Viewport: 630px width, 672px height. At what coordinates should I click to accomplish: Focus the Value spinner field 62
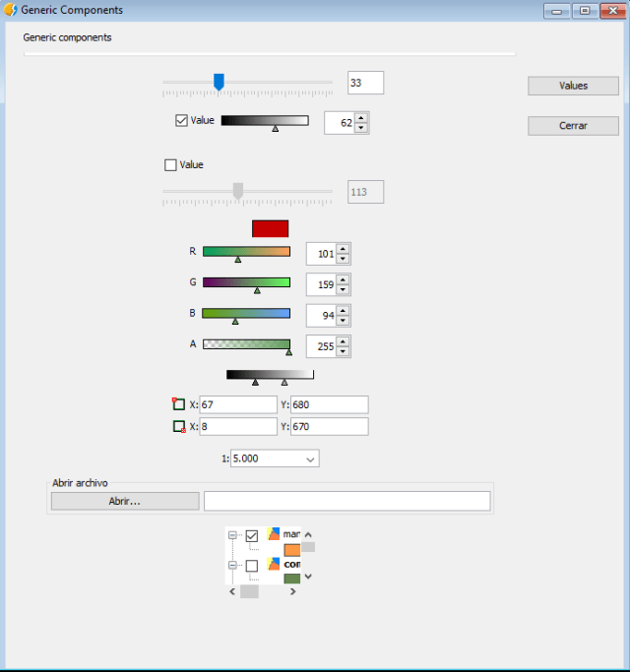(x=340, y=123)
